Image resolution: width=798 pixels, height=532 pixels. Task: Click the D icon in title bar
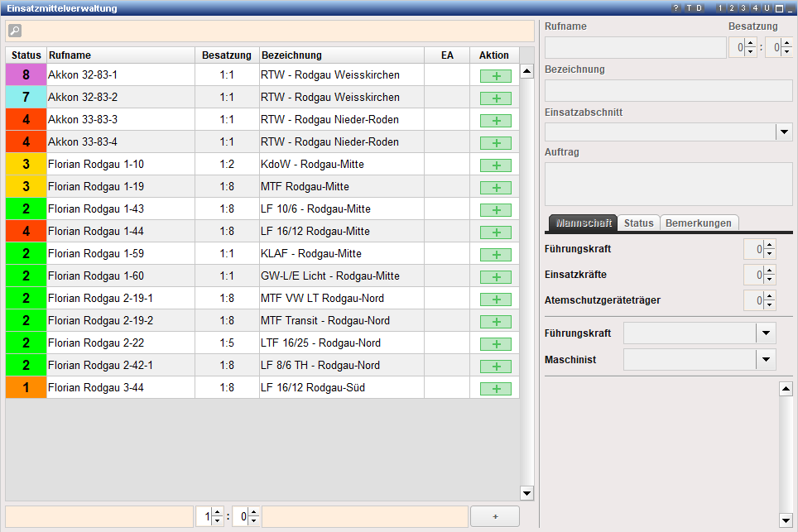(699, 8)
